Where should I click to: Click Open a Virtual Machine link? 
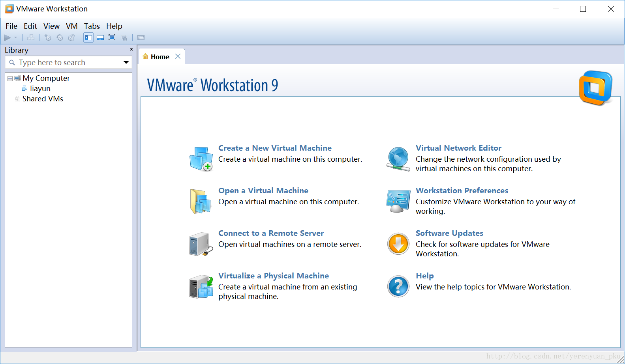pos(263,190)
